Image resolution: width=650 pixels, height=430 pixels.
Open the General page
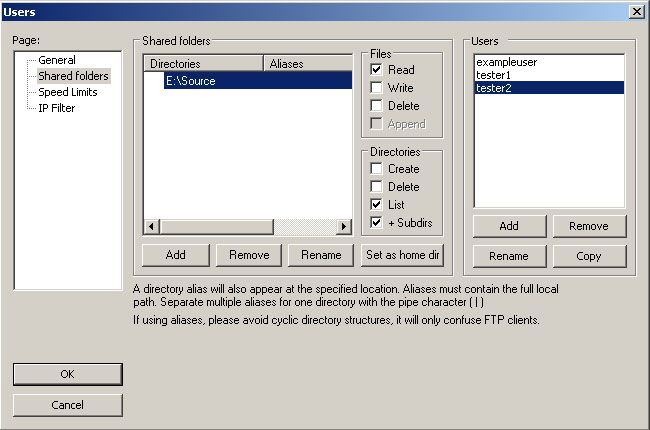[57, 60]
